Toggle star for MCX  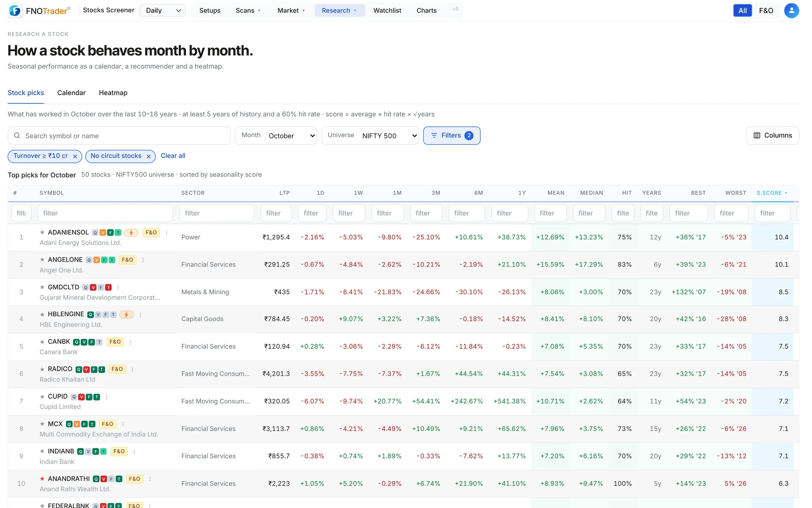[42, 424]
